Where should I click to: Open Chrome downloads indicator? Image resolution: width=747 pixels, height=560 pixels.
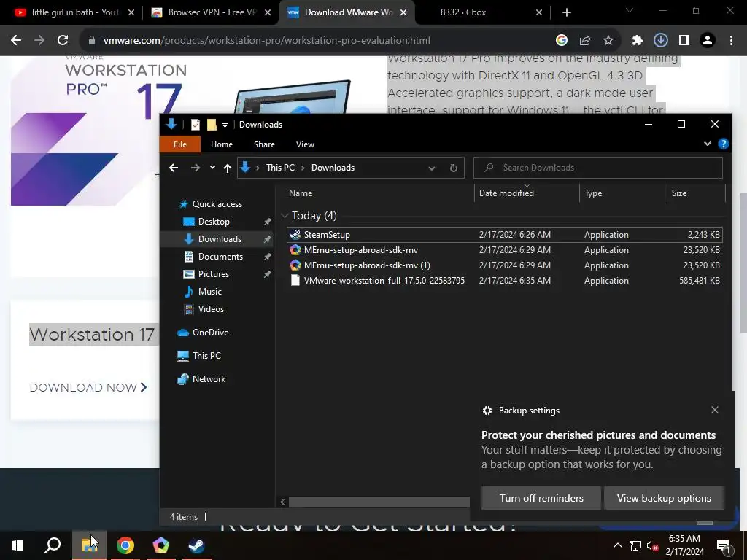tap(660, 41)
